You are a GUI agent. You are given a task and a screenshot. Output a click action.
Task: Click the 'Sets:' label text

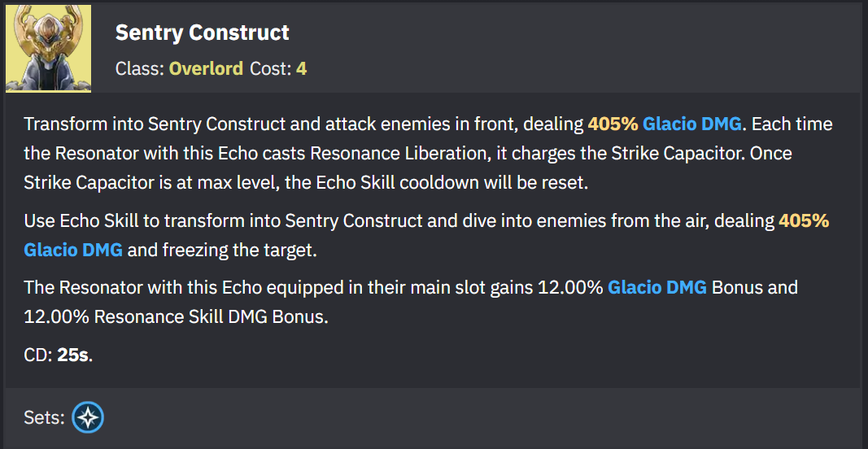tap(45, 418)
